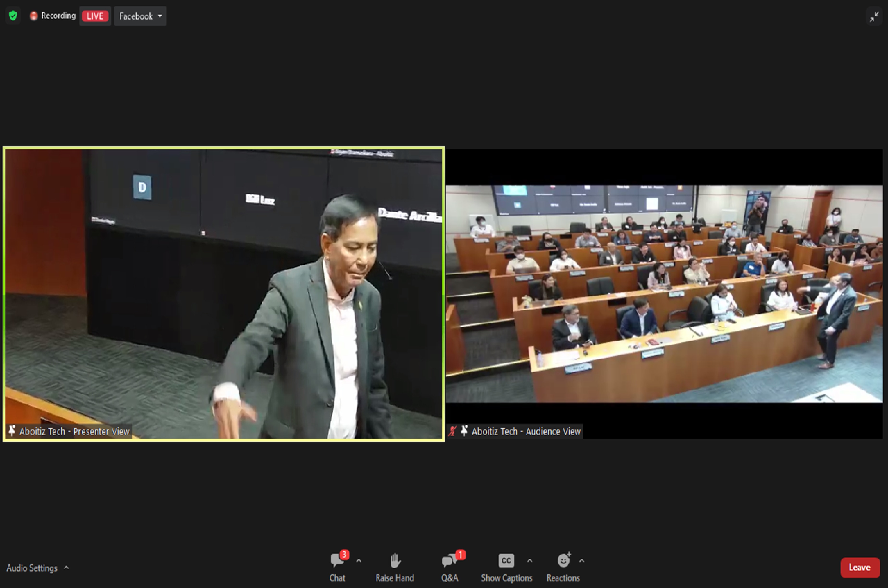Select the Audience View video tile
This screenshot has width=888, height=588.
point(664,294)
